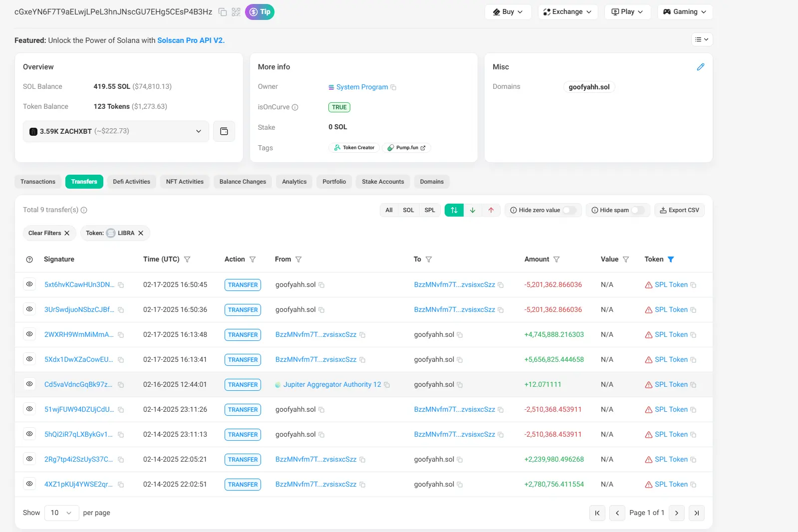Copy the wallet address at top
This screenshot has height=532, width=798.
(223, 12)
